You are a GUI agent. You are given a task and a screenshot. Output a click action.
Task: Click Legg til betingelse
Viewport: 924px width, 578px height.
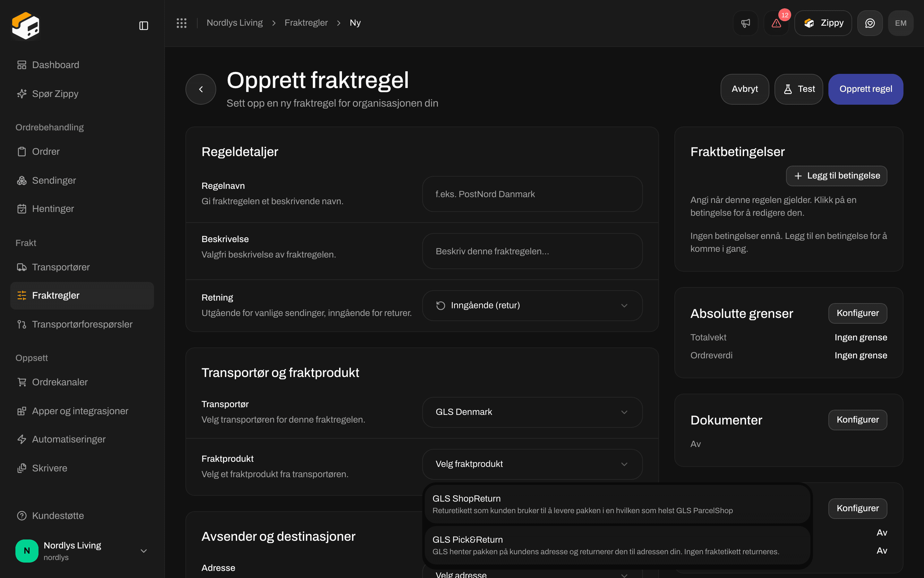[836, 176]
